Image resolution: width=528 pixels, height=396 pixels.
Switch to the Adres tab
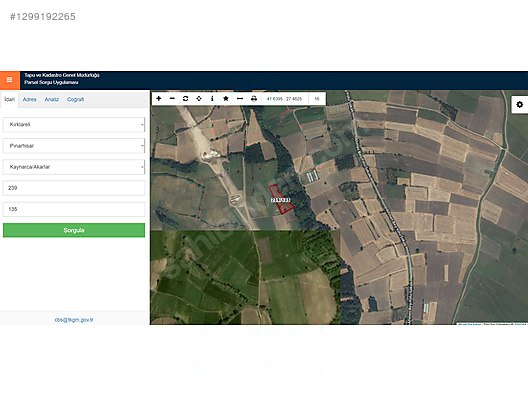tap(30, 99)
